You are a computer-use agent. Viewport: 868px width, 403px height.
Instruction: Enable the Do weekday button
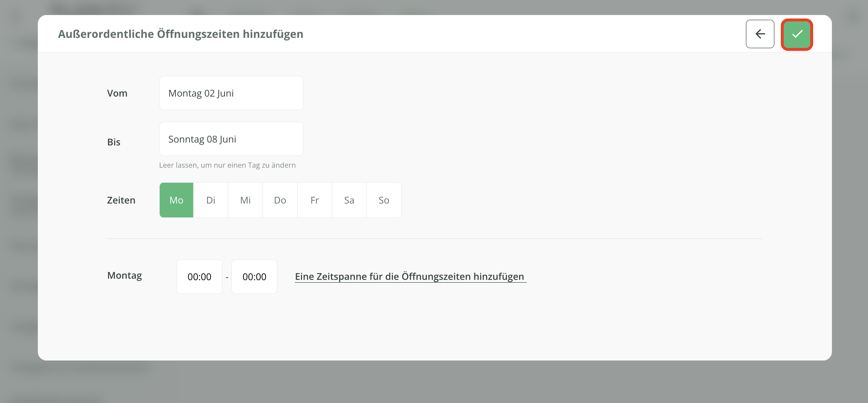(280, 200)
